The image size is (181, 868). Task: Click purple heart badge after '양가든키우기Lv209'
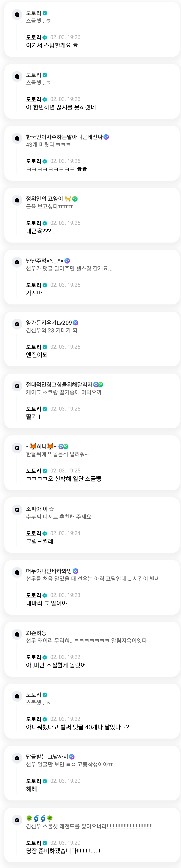pos(75,323)
